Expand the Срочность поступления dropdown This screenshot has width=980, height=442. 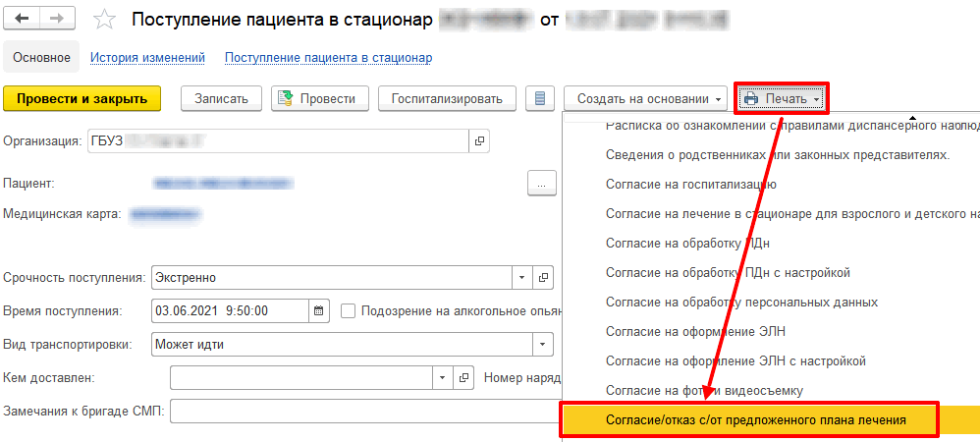pos(522,278)
